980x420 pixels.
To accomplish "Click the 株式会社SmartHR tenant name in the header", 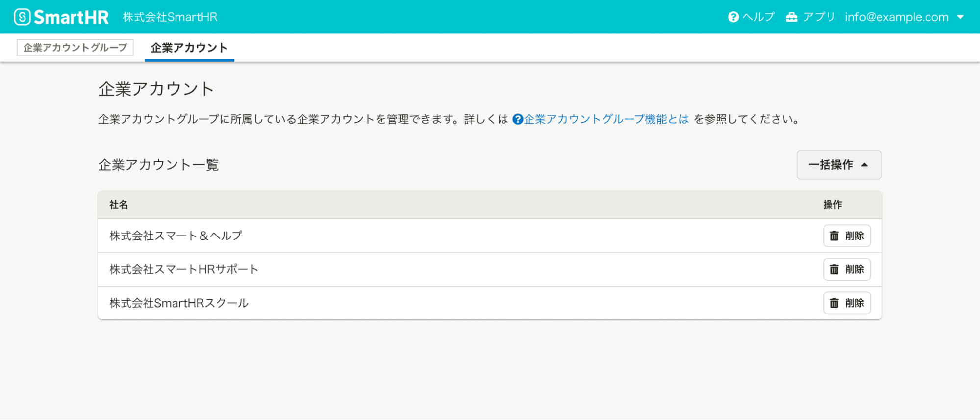I will coord(170,17).
